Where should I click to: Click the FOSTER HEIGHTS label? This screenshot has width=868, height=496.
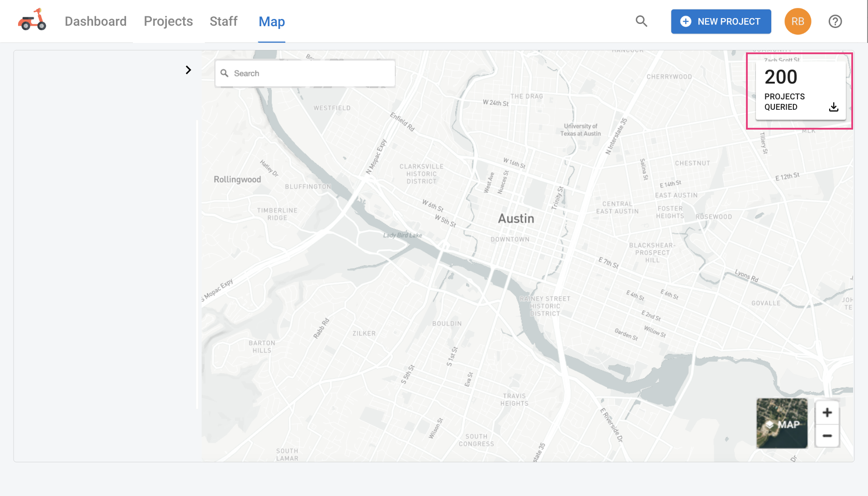[x=670, y=212]
